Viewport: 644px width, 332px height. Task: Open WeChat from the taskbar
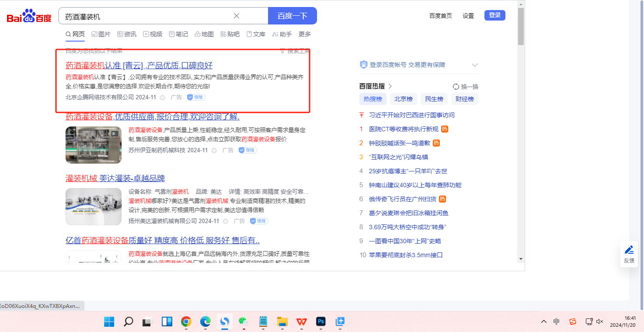point(244,322)
